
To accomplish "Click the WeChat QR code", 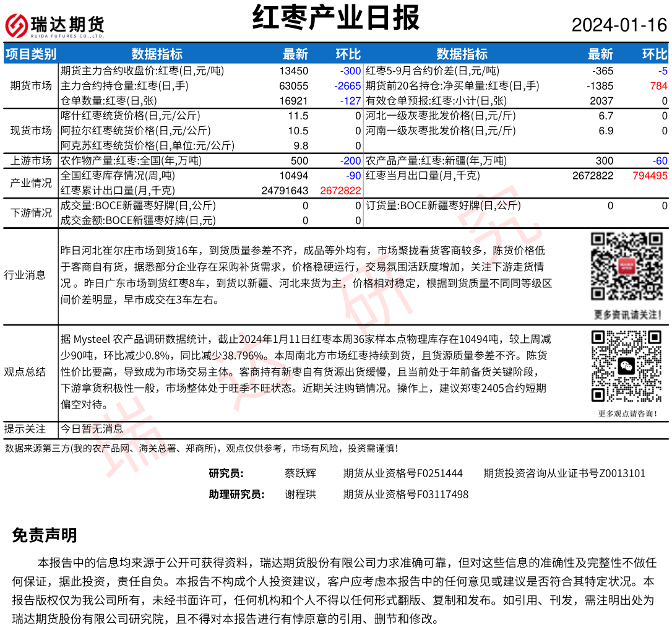I will click(626, 366).
